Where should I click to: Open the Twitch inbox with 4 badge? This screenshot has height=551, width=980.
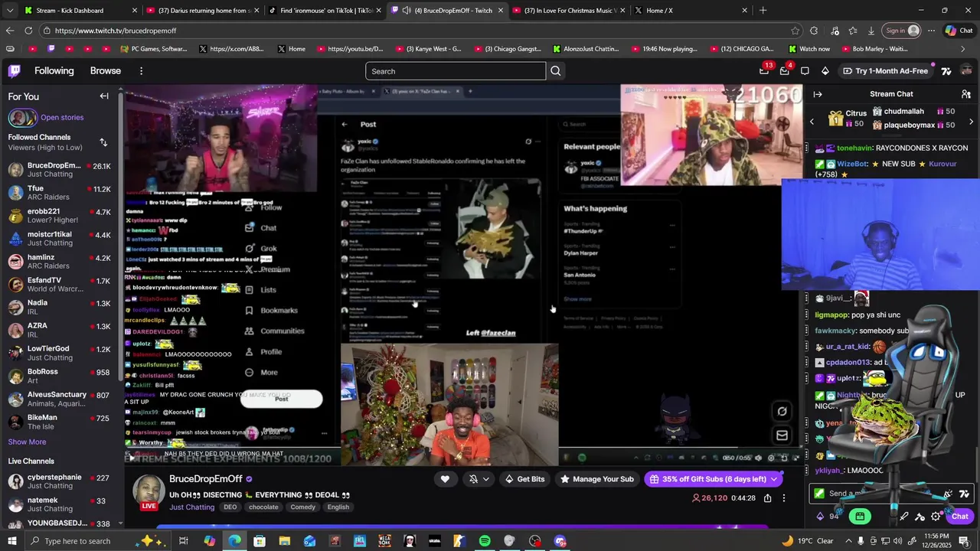pyautogui.click(x=784, y=70)
